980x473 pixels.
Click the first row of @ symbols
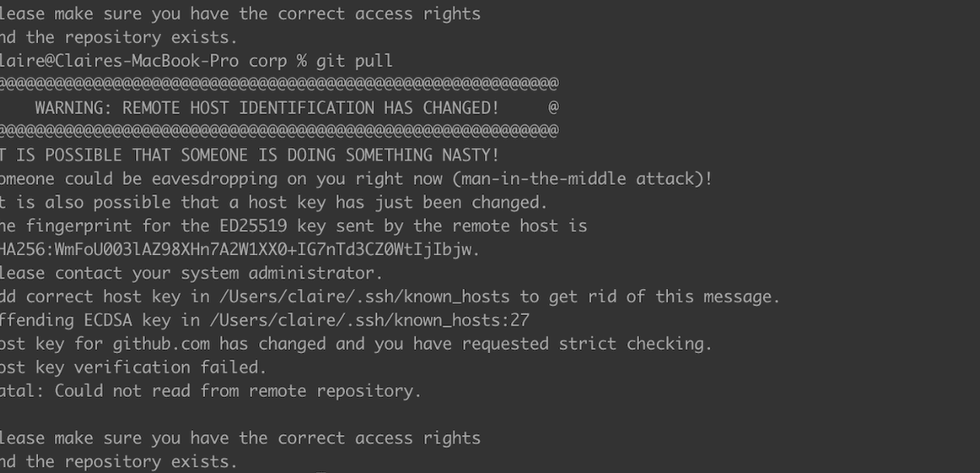tap(279, 84)
